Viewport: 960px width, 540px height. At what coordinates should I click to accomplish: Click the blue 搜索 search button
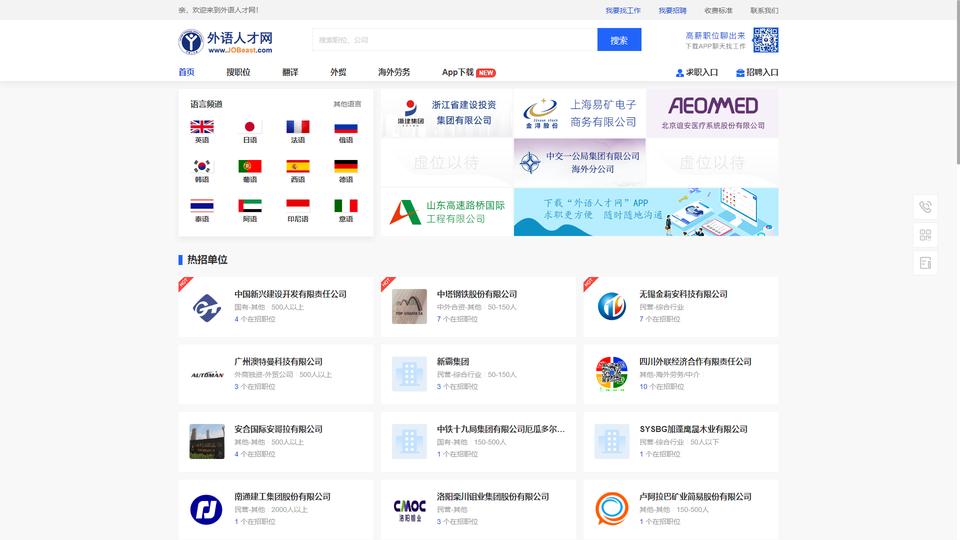click(619, 40)
